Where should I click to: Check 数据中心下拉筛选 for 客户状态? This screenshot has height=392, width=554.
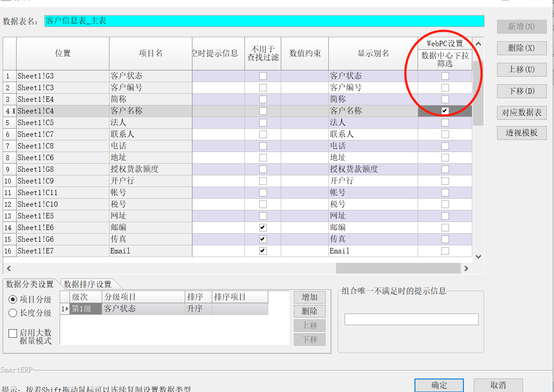445,76
